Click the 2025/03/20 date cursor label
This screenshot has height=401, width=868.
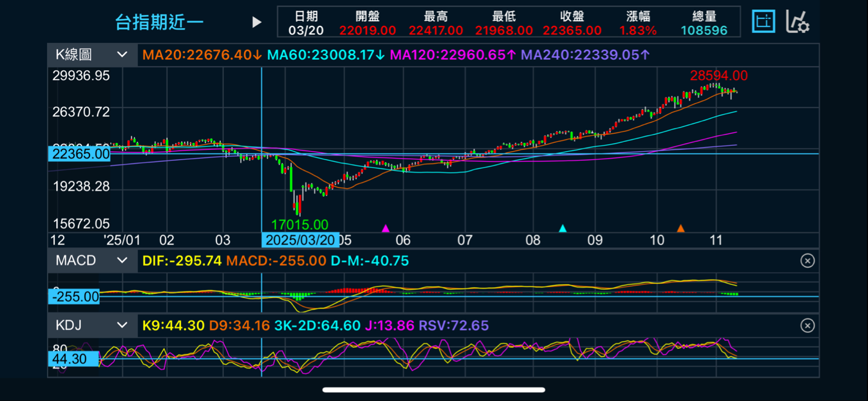pos(300,240)
